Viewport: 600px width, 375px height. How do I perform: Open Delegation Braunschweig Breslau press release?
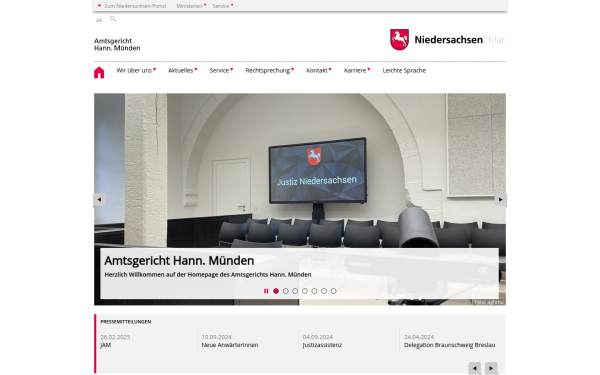pos(449,345)
